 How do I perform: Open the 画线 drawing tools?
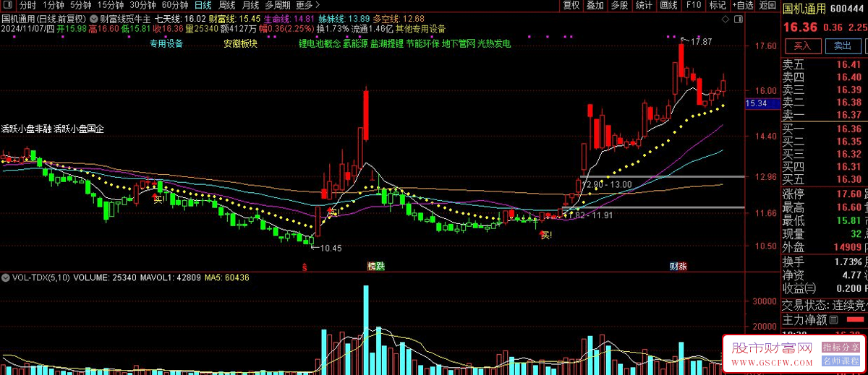tap(668, 5)
